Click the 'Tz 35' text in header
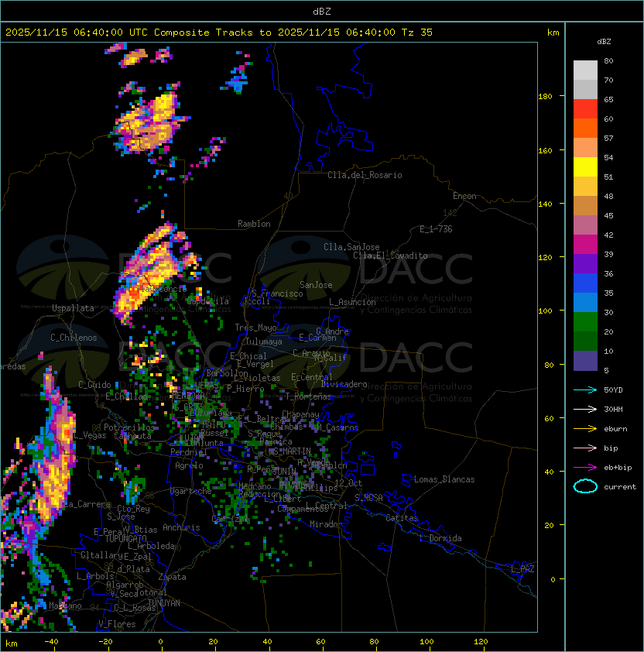This screenshot has height=652, width=644. 417,33
